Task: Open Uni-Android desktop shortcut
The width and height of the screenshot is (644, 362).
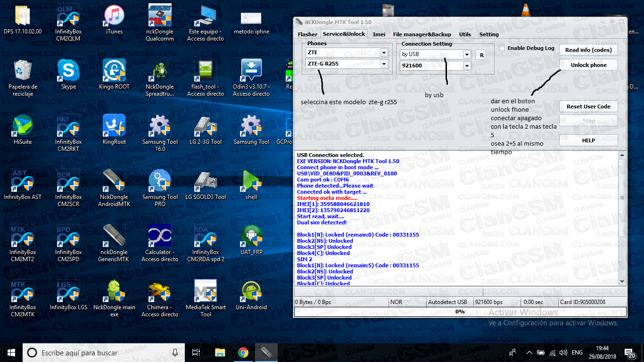Action: [x=251, y=296]
